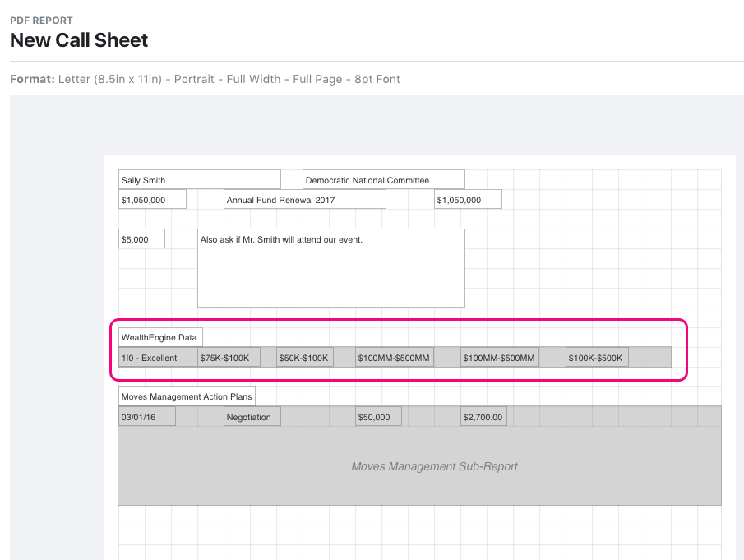Click the 1I0 - Excellent rating cell
This screenshot has height=560, width=744.
156,357
